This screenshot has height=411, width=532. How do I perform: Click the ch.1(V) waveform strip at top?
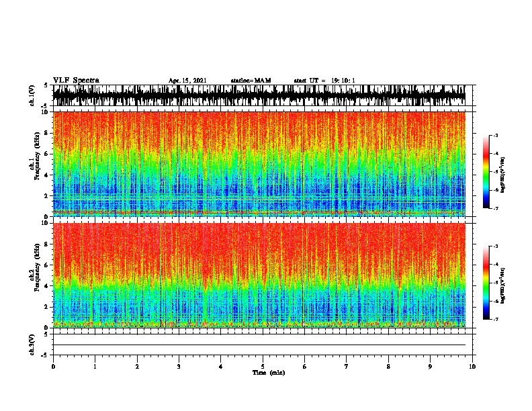coord(259,95)
